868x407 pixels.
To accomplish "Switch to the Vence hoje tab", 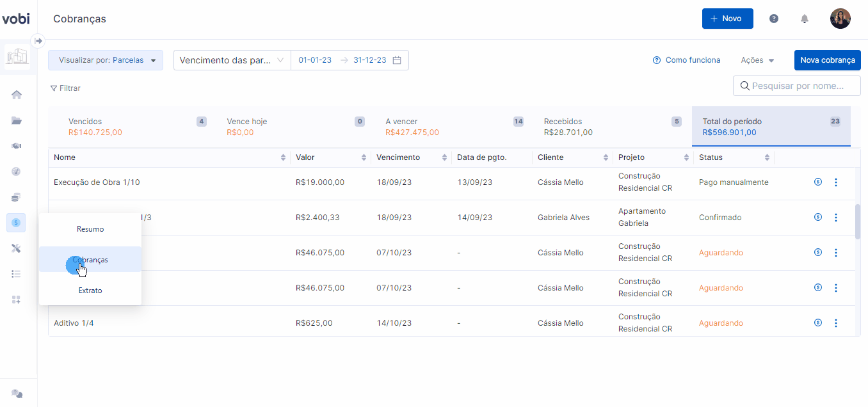I will coord(296,127).
